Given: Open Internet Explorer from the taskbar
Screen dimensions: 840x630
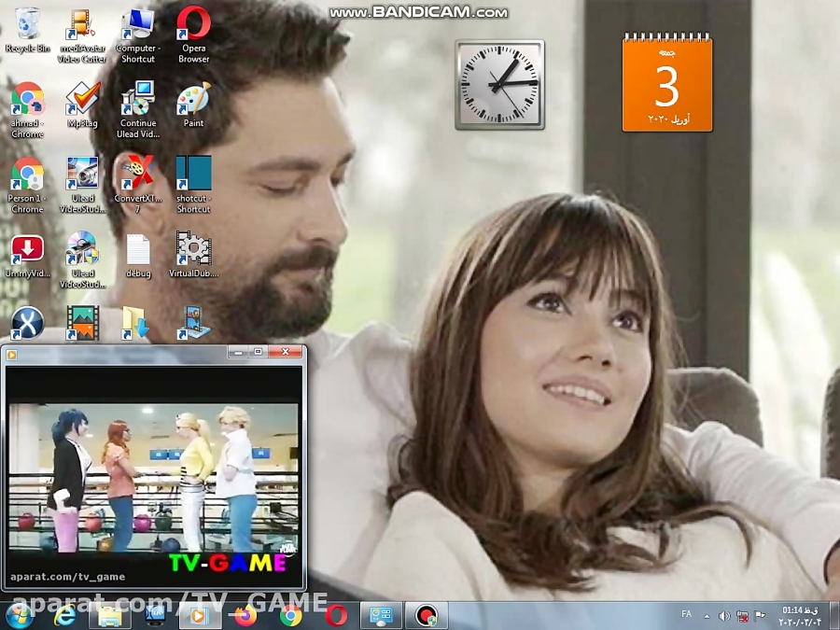Looking at the screenshot, I should 64,615.
